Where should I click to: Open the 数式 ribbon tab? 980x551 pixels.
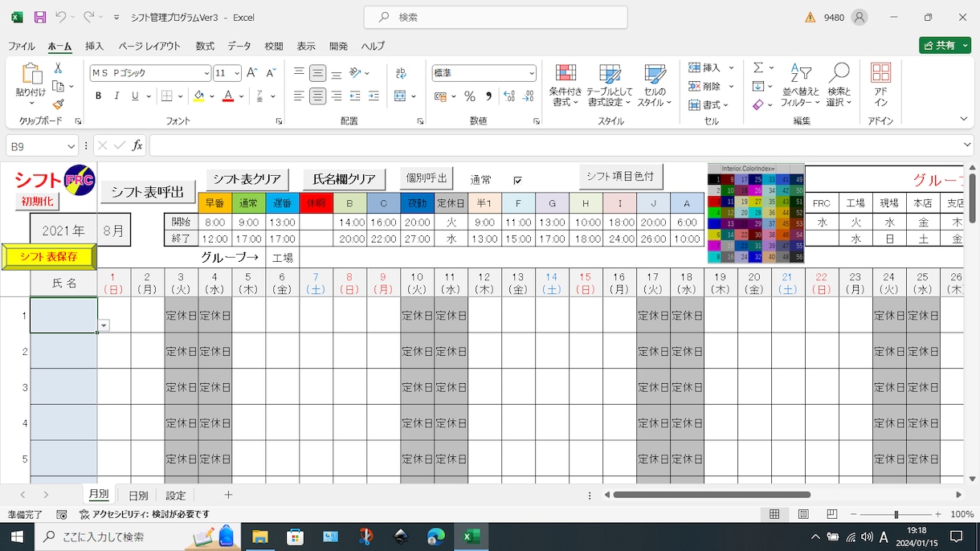click(205, 47)
